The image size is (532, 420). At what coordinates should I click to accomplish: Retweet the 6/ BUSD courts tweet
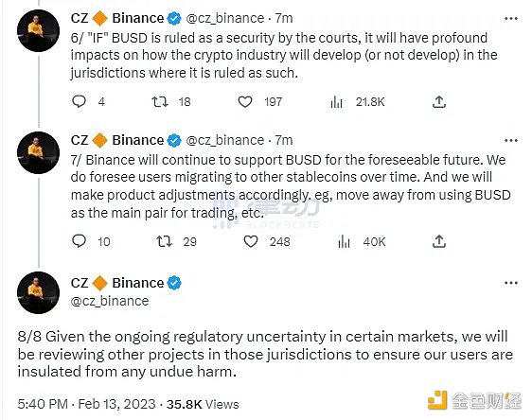coord(160,101)
